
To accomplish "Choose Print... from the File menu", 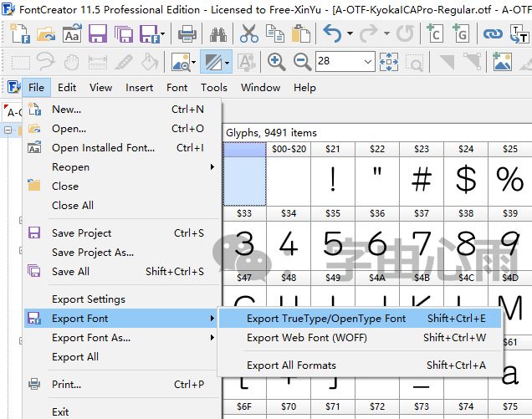I will point(122,385).
